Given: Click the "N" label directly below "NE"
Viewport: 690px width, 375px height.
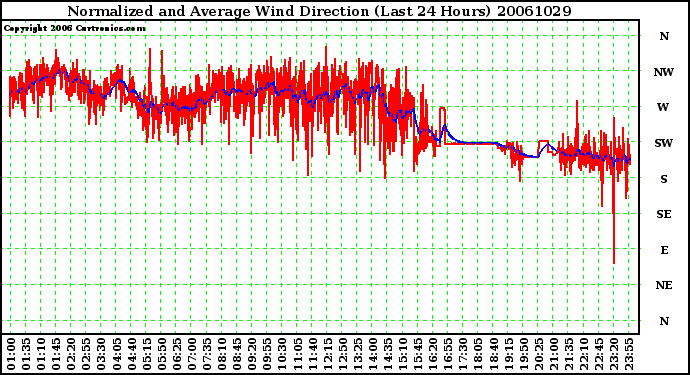Looking at the screenshot, I should coord(664,321).
